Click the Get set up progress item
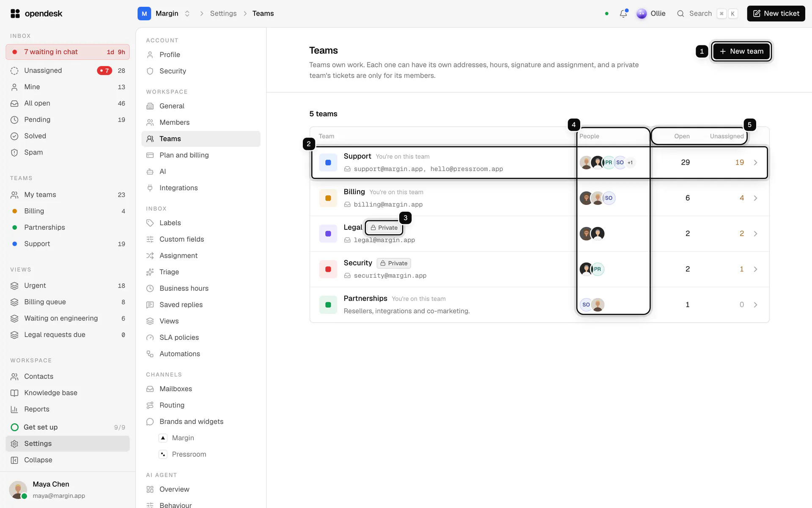812x508 pixels. click(x=68, y=427)
